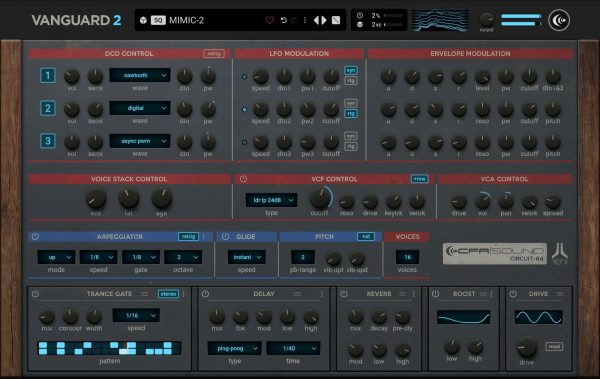Screen dimensions: 600x379
Task: Click the MIMIC-2 preset name
Action: click(186, 20)
